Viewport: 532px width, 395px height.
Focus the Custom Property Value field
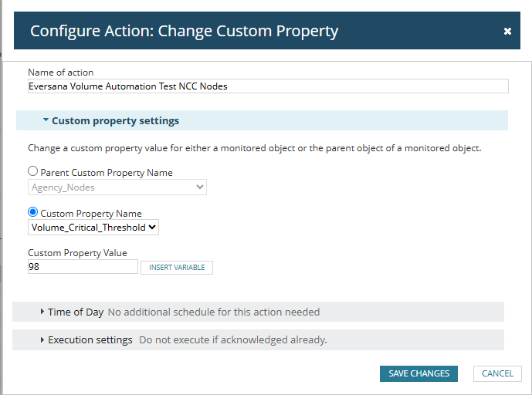pyautogui.click(x=83, y=267)
